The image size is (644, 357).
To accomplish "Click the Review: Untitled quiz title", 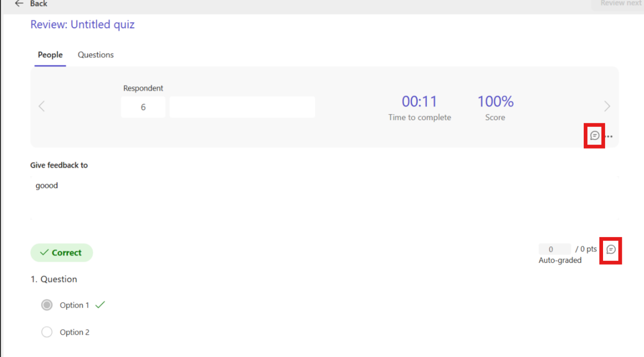I will 82,25.
